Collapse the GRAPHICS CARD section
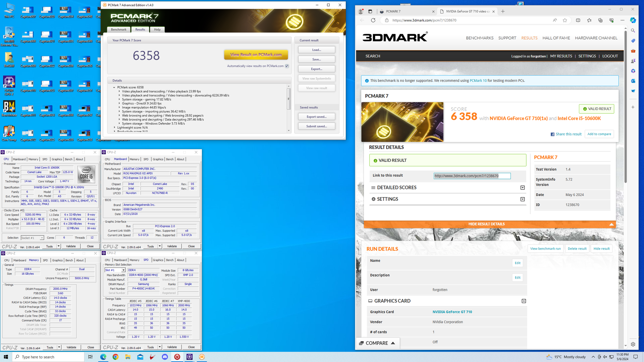Viewport: 644px width, 362px height. pyautogui.click(x=524, y=301)
